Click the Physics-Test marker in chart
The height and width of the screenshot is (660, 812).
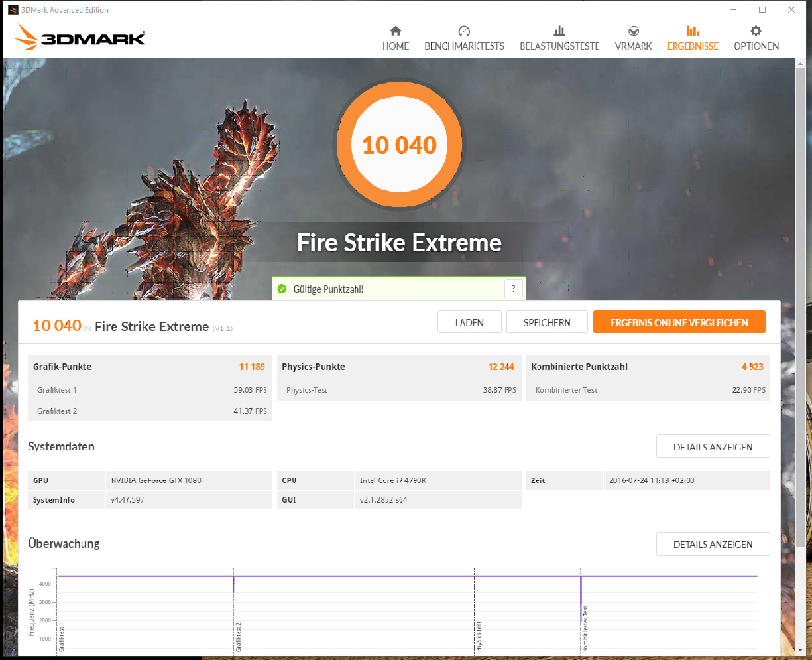click(479, 637)
